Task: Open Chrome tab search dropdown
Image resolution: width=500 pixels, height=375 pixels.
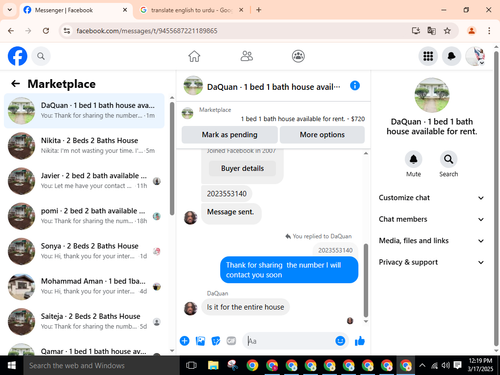Action: (10, 10)
